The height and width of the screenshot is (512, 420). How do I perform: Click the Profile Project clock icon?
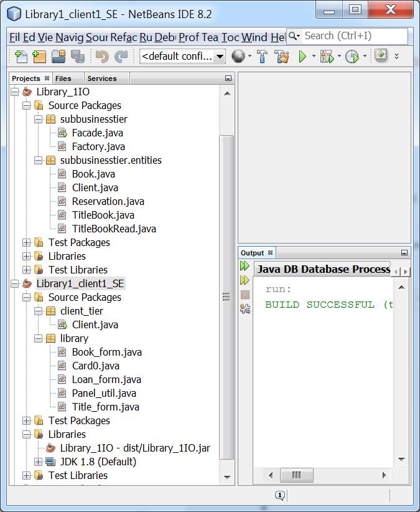click(x=352, y=57)
